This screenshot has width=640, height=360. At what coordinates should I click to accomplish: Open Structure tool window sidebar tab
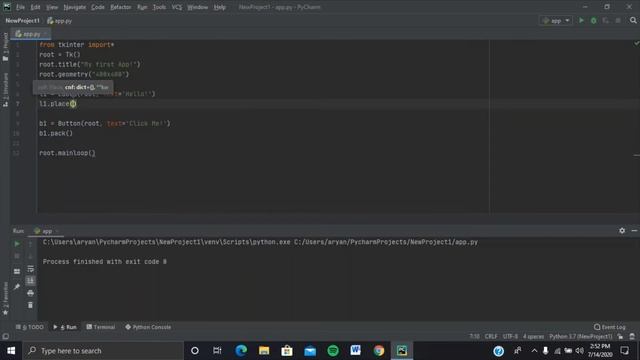(x=5, y=90)
